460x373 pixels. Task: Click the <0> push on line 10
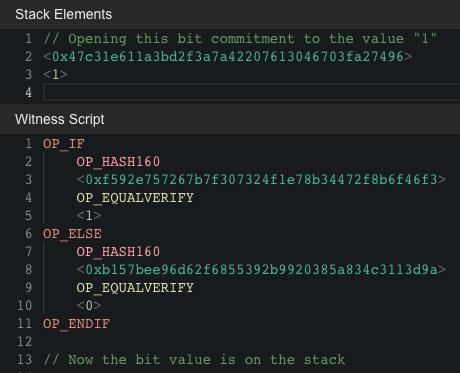click(x=89, y=306)
